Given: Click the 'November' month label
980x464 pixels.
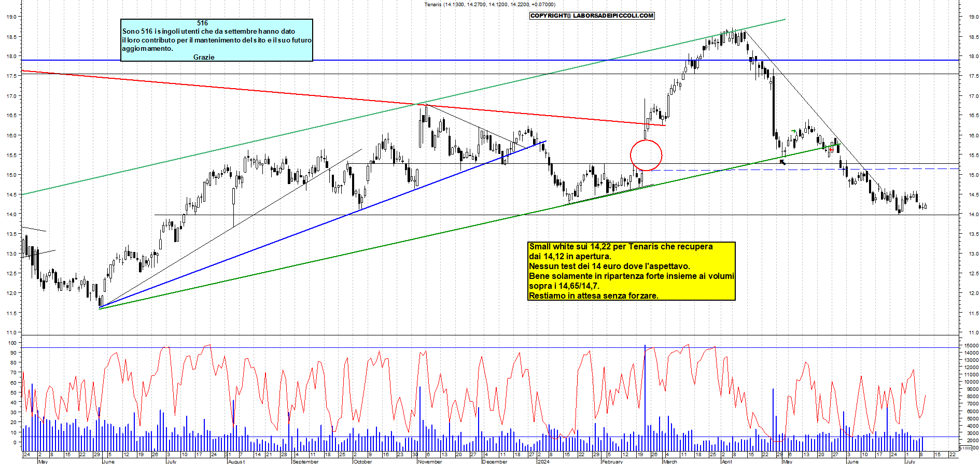Looking at the screenshot, I should (430, 461).
